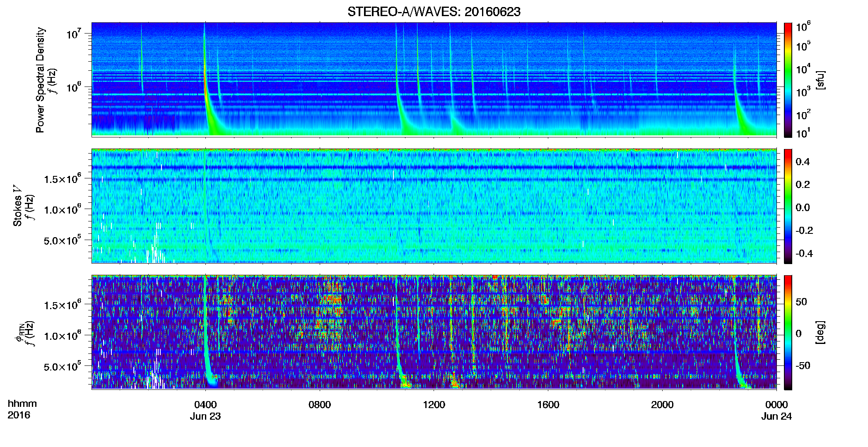Click the "0400" time tick label
Image resolution: width=868 pixels, height=447 pixels.
[206, 404]
